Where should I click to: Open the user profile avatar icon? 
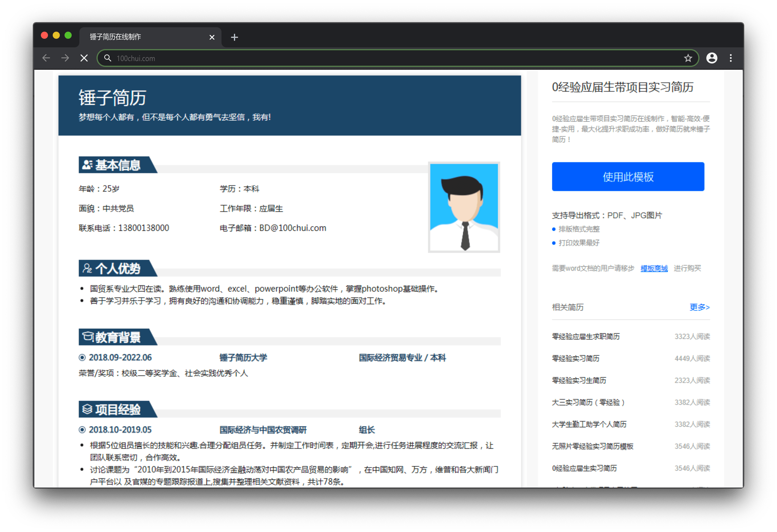(x=712, y=58)
